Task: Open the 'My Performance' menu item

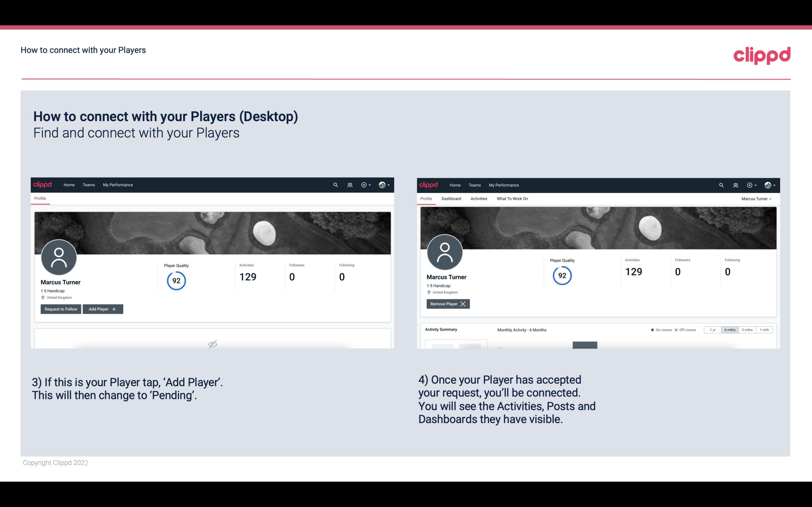Action: [x=117, y=184]
